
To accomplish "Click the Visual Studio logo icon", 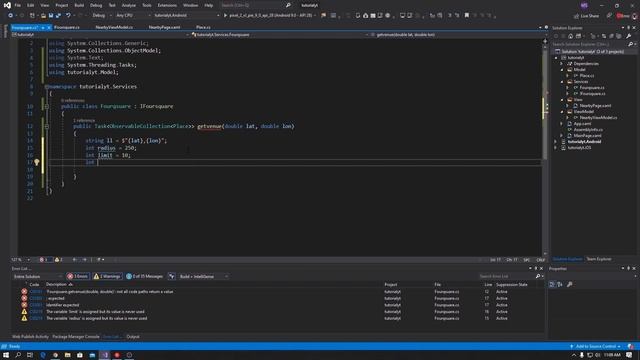I will click(7, 5).
